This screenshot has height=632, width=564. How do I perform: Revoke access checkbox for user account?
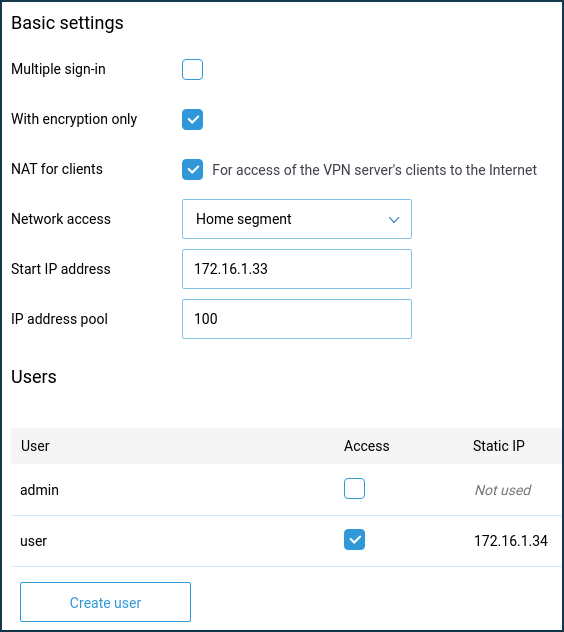point(354,540)
